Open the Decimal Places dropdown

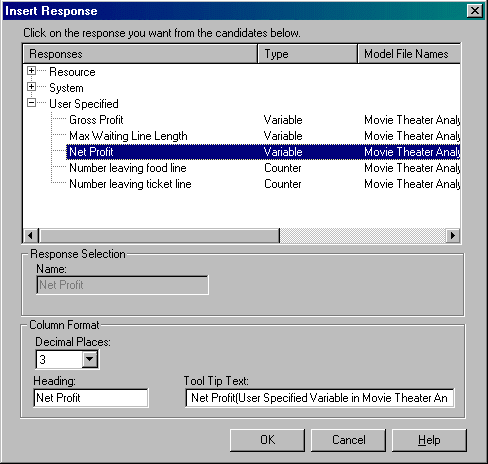[x=90, y=359]
